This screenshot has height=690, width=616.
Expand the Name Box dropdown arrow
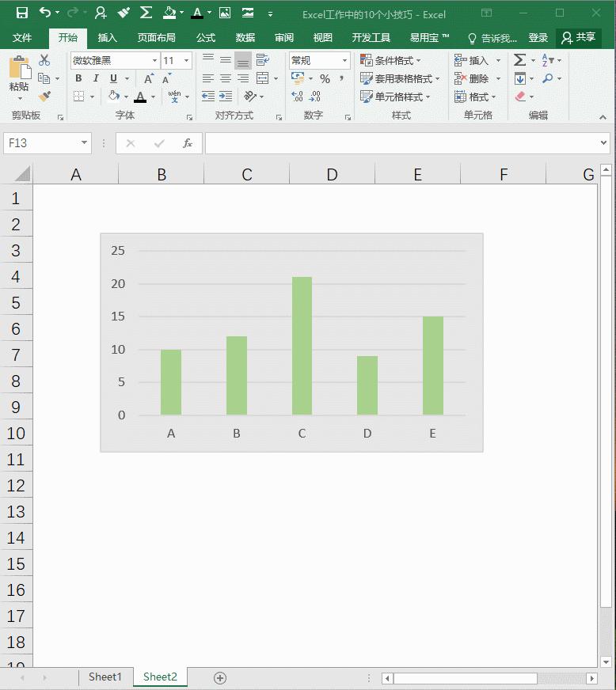pyautogui.click(x=84, y=142)
